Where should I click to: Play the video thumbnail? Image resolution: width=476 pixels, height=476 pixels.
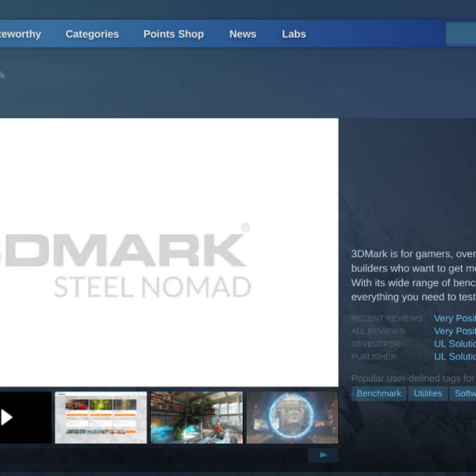point(25,417)
